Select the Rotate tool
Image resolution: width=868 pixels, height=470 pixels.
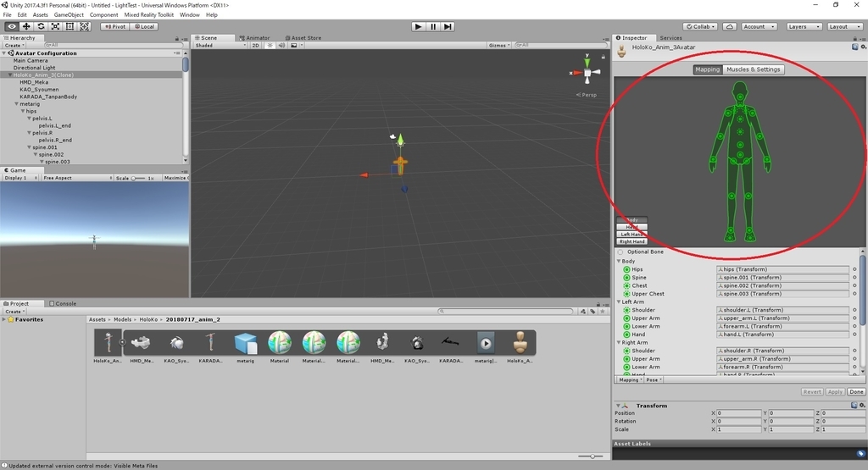[x=41, y=26]
